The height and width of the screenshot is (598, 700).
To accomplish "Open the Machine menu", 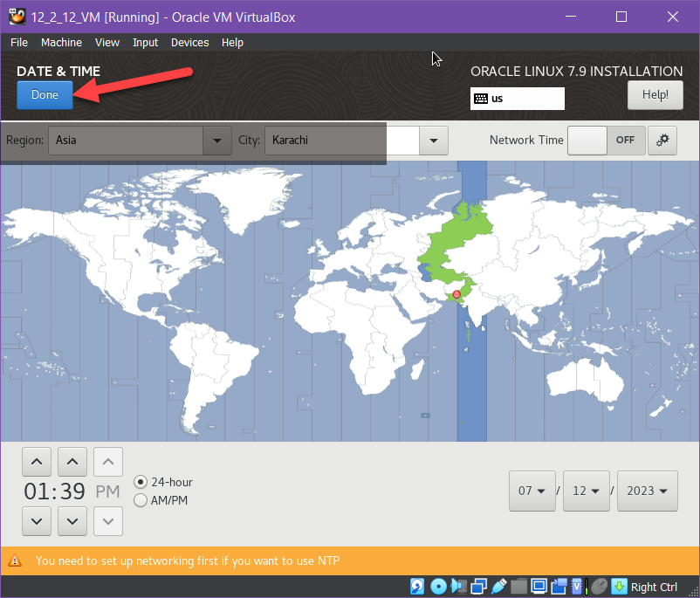I will pyautogui.click(x=61, y=43).
